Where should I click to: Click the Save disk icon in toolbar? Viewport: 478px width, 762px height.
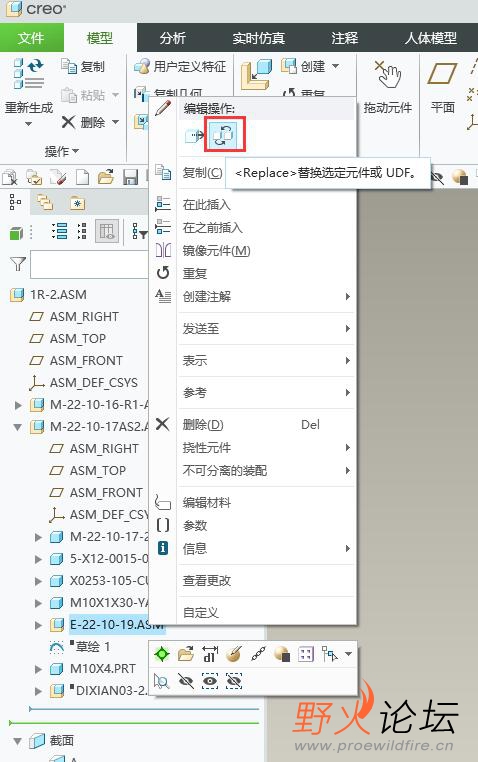[130, 177]
